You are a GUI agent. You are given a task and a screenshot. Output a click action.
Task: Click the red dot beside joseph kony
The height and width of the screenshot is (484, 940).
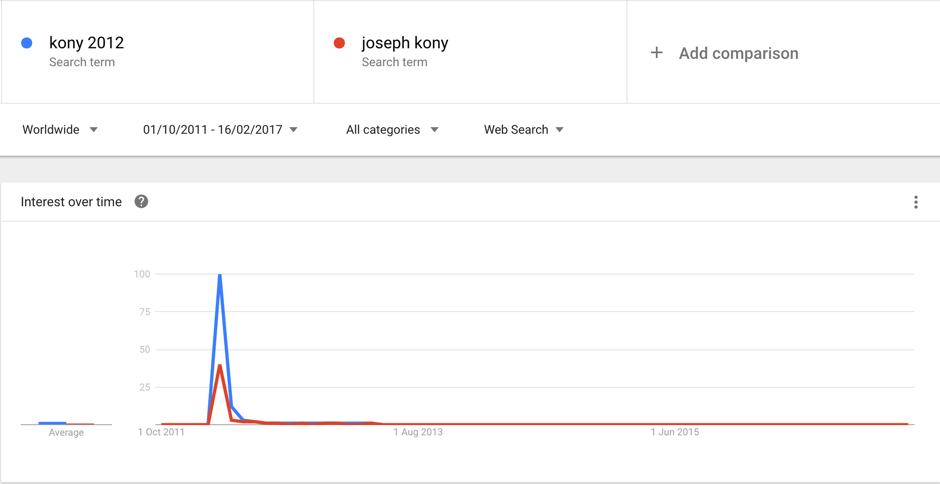(x=339, y=43)
